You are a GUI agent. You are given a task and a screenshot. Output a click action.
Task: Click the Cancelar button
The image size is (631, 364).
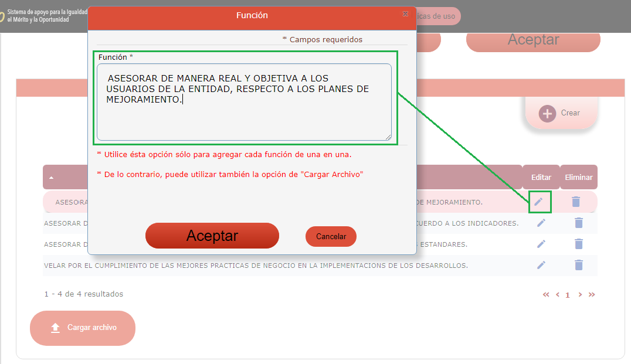click(x=331, y=237)
